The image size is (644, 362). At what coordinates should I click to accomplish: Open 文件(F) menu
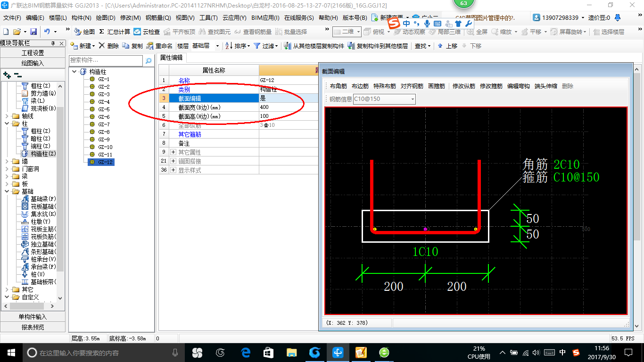(x=12, y=18)
